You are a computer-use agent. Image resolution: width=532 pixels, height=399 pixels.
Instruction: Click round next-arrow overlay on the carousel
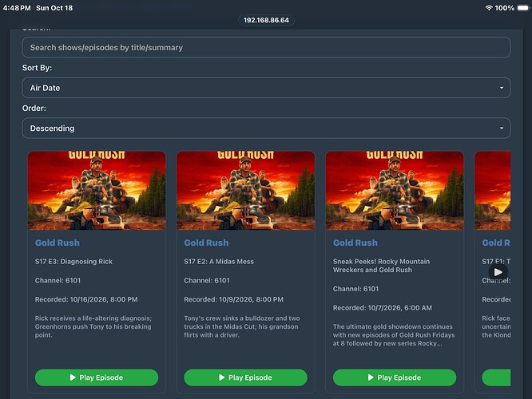[x=498, y=272]
